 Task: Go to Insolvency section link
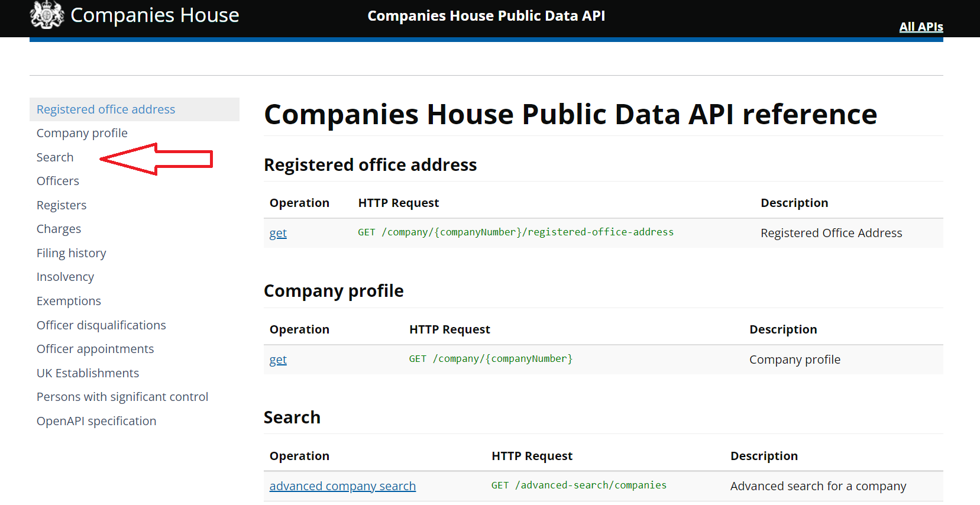(x=65, y=277)
